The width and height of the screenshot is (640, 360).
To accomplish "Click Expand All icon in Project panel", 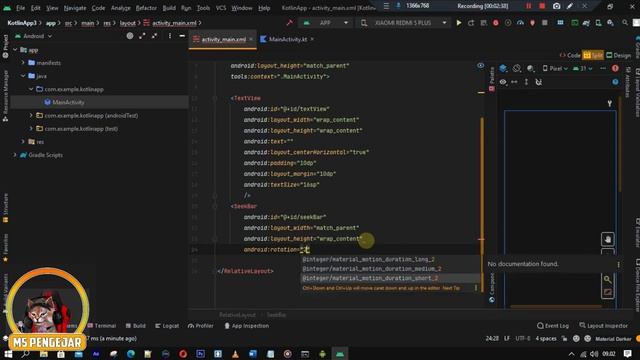I will (142, 36).
